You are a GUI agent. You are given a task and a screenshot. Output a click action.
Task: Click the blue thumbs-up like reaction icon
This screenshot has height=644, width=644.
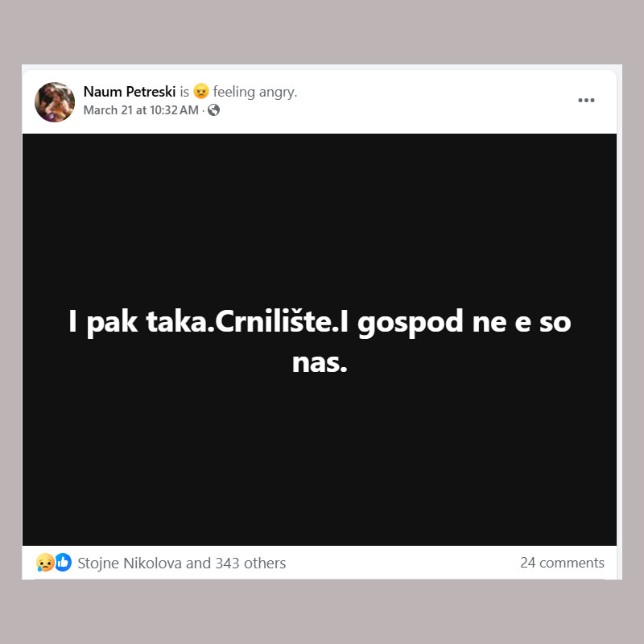(64, 562)
